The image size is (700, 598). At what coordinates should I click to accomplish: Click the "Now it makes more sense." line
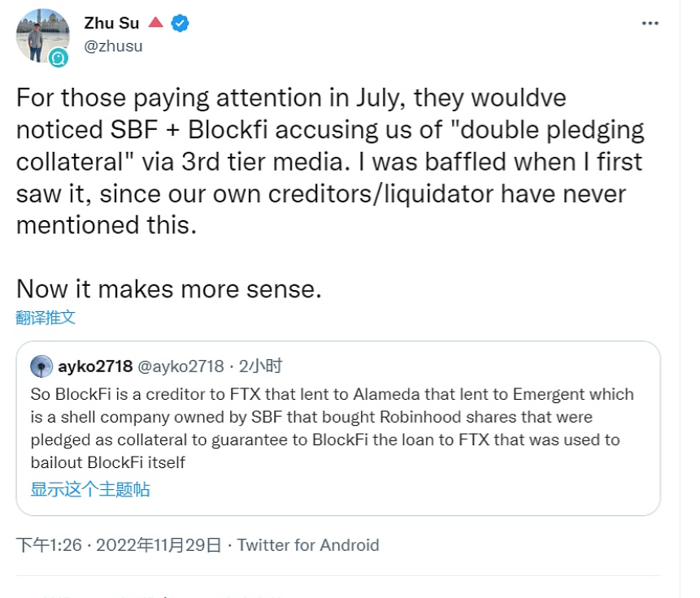169,288
